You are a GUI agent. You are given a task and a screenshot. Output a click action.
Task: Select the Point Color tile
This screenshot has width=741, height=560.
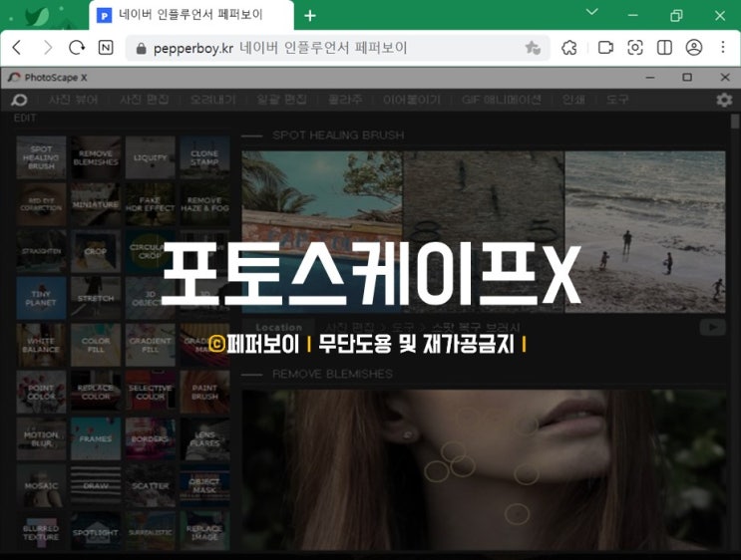click(x=41, y=392)
